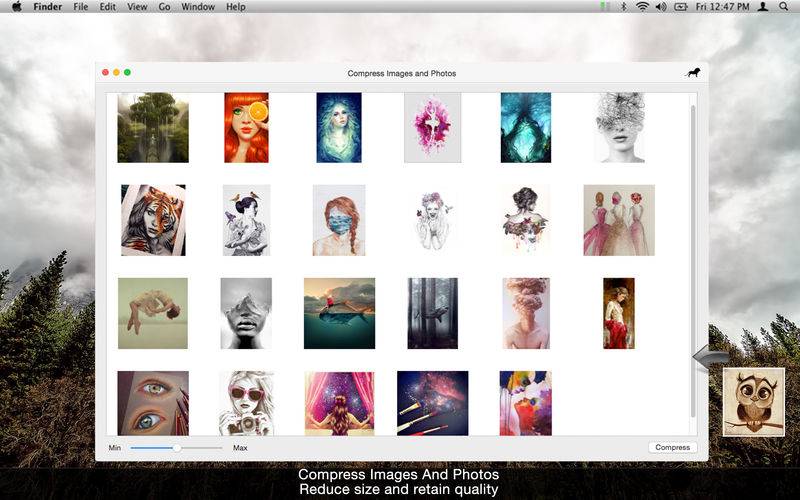Select the woman with birds on hair thumbnail
The width and height of the screenshot is (800, 500).
point(246,220)
